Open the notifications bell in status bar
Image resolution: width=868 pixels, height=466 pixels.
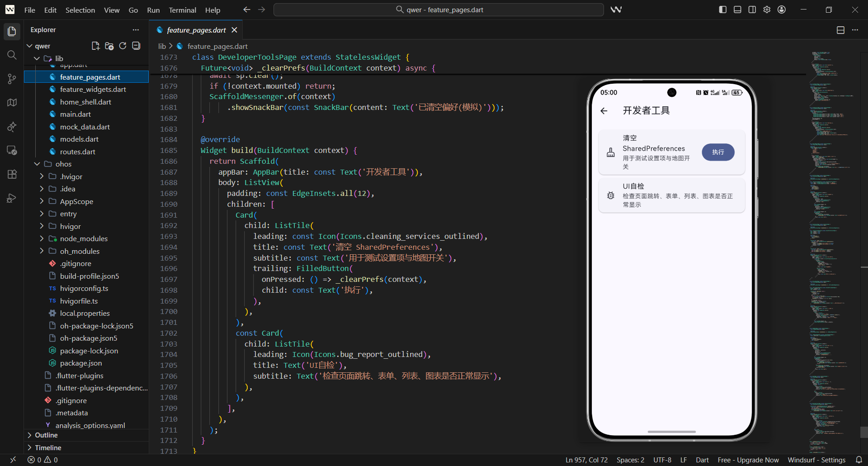(x=859, y=460)
